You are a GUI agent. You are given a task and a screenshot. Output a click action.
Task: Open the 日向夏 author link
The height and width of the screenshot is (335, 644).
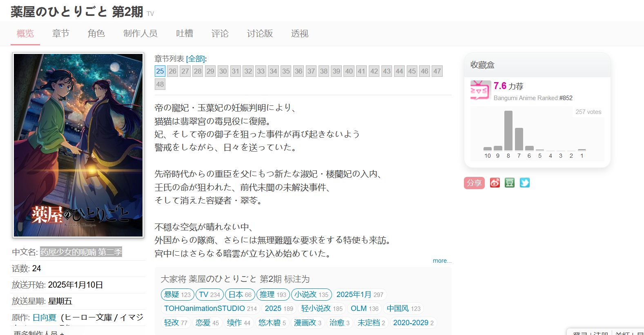pos(44,317)
